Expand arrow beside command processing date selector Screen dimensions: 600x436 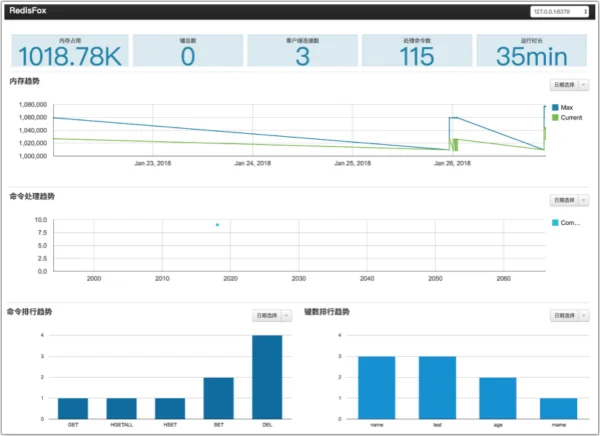pos(584,200)
